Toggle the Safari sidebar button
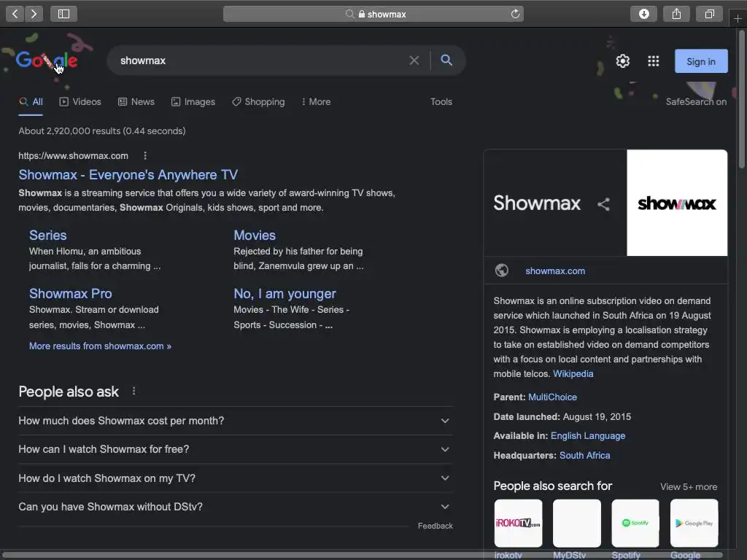The height and width of the screenshot is (560, 747). click(63, 14)
